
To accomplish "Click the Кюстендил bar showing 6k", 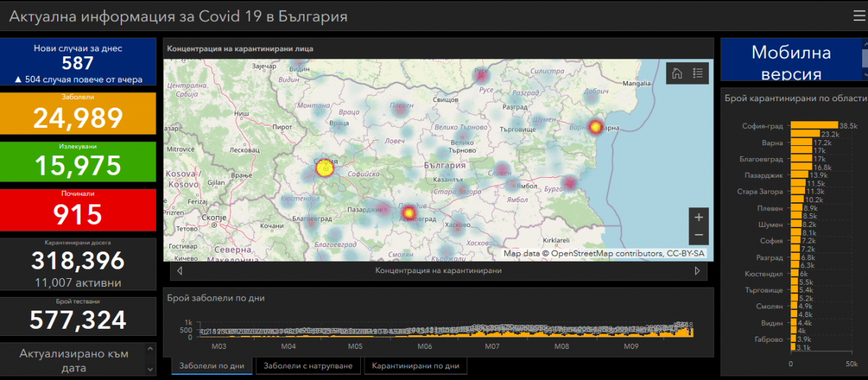I will [793, 274].
